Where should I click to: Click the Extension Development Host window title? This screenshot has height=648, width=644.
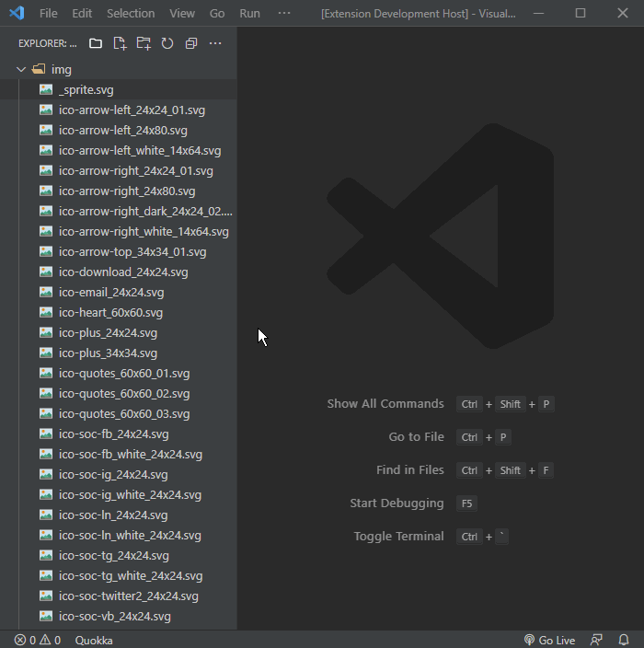point(418,14)
